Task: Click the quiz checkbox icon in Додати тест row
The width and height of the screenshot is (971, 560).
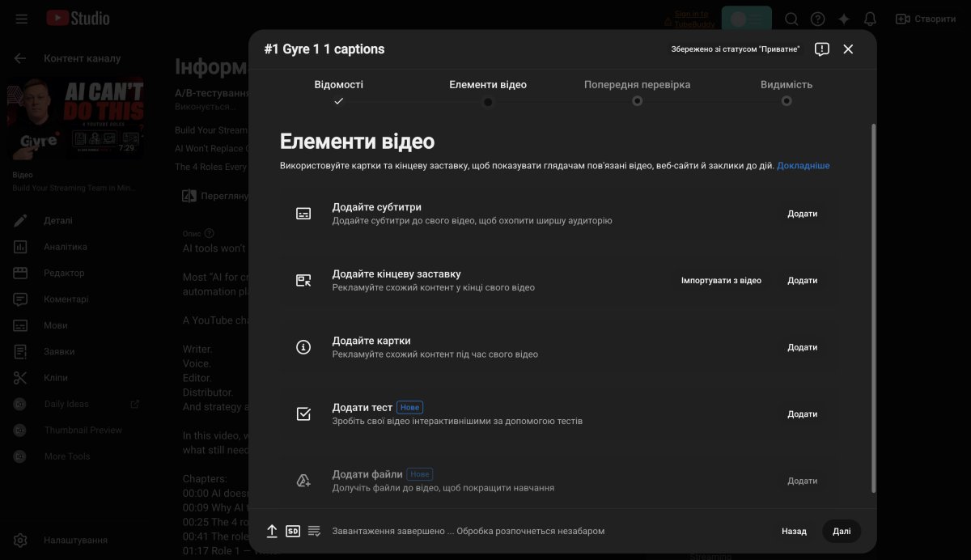Action: (x=303, y=414)
